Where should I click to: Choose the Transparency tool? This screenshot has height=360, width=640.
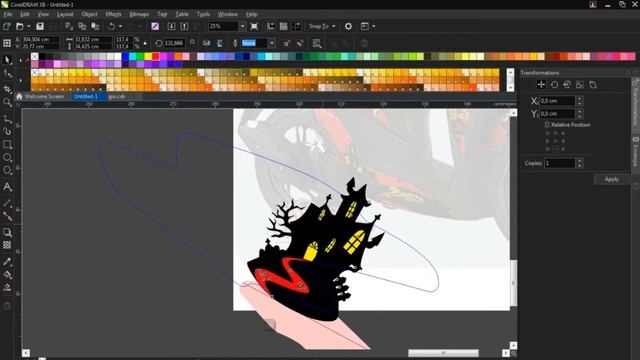pos(7,245)
